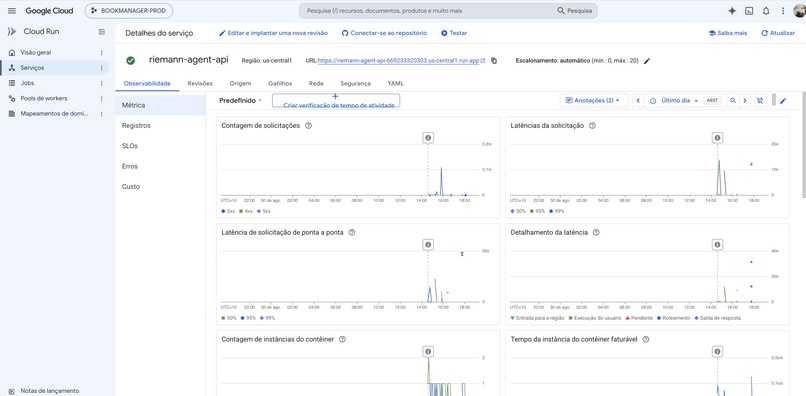Open the Saiba mais link
The image size is (806, 396).
(x=728, y=33)
